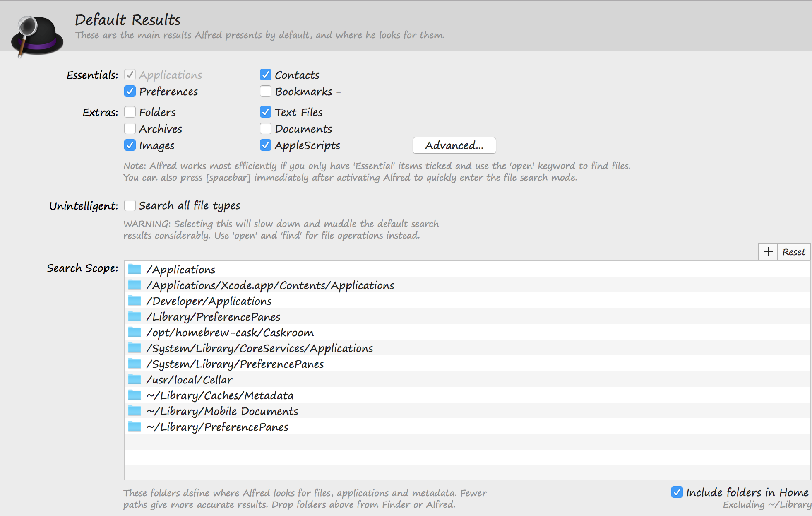812x516 pixels.
Task: Select the ~/Library/PreferencePanes path text
Action: point(218,427)
